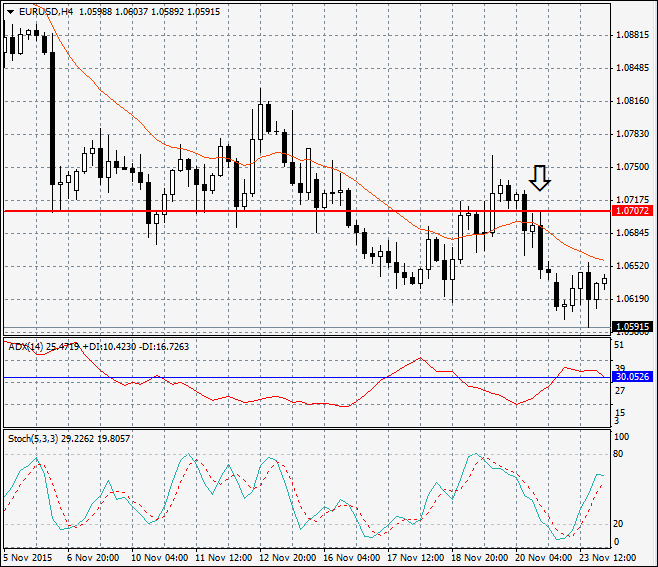Click the current price label 1.05915
The image size is (658, 567).
pos(632,327)
